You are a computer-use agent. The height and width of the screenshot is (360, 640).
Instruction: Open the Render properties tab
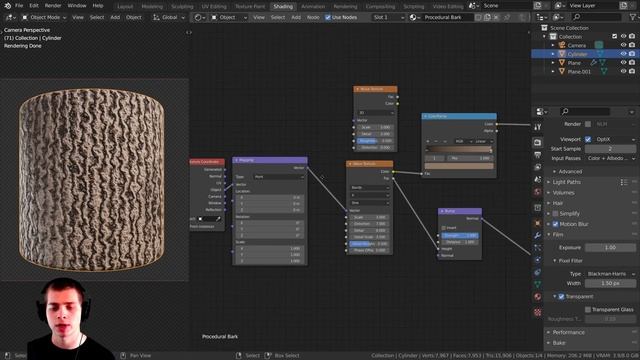click(x=538, y=142)
